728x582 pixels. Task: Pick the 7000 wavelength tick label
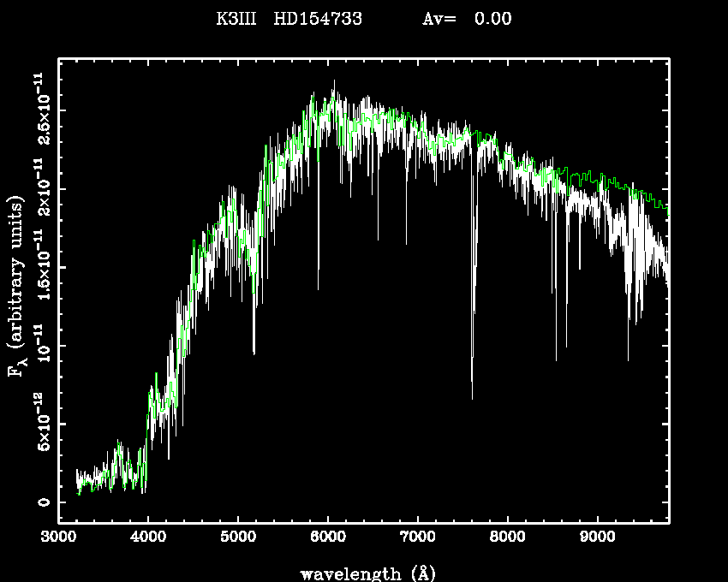[417, 537]
